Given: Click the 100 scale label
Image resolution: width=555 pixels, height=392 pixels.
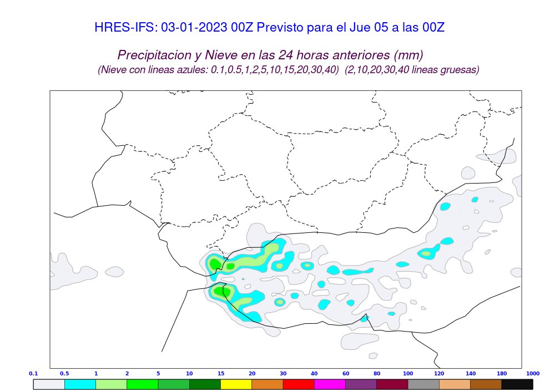Looking at the screenshot, I should [408, 373].
